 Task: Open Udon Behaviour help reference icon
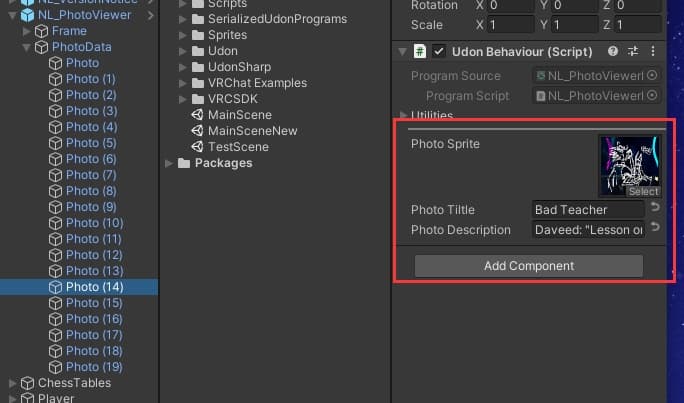[614, 52]
